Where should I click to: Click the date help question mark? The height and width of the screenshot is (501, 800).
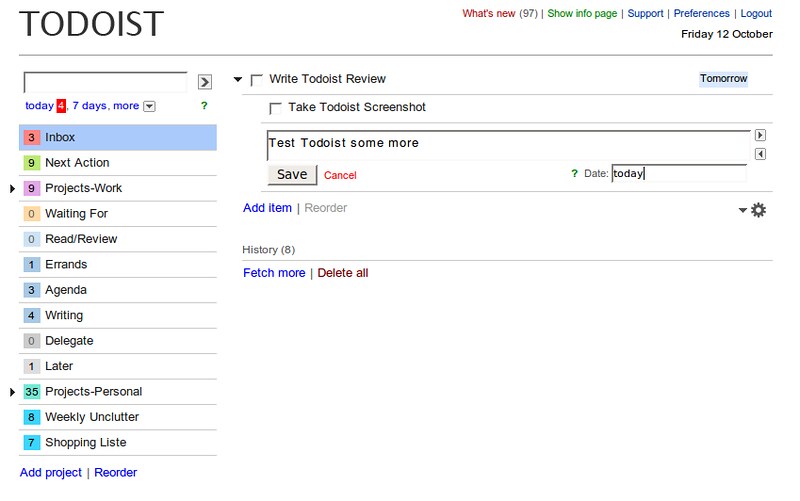pyautogui.click(x=574, y=174)
